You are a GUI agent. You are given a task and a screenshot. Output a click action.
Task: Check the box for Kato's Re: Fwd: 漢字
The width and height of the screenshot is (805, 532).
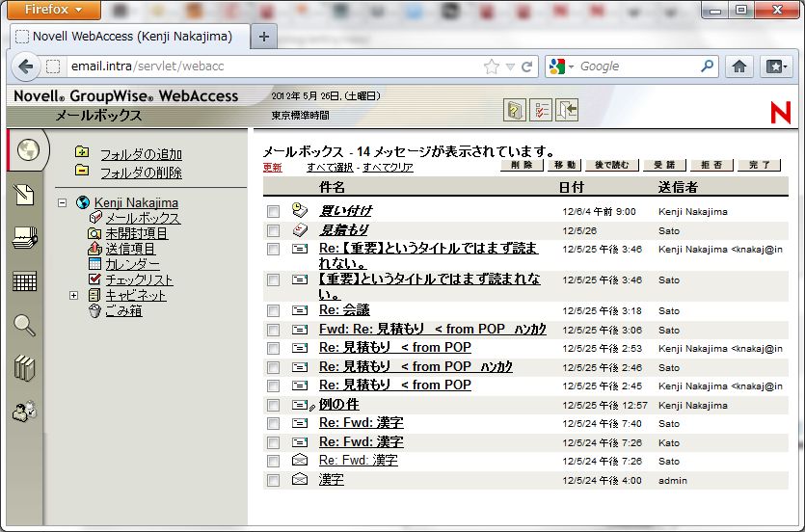(x=273, y=442)
